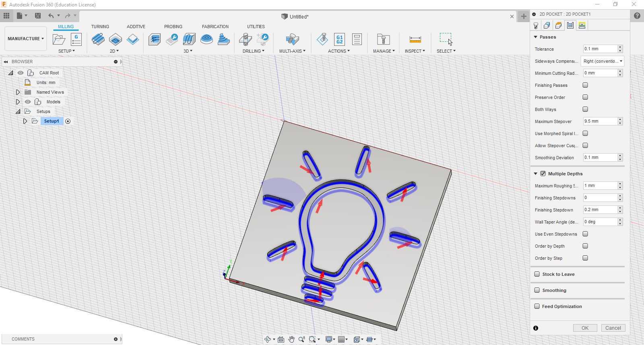Select the Drill tool
This screenshot has height=345, width=644.
coord(246,39)
